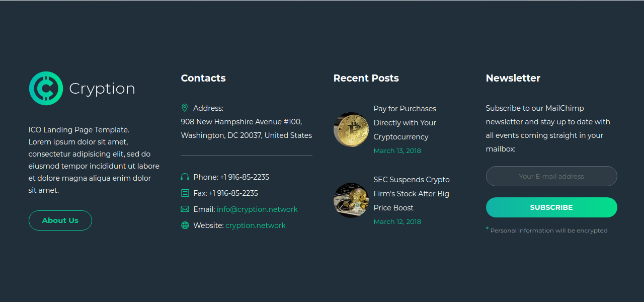Click the fax document icon
The height and width of the screenshot is (302, 644).
[185, 193]
